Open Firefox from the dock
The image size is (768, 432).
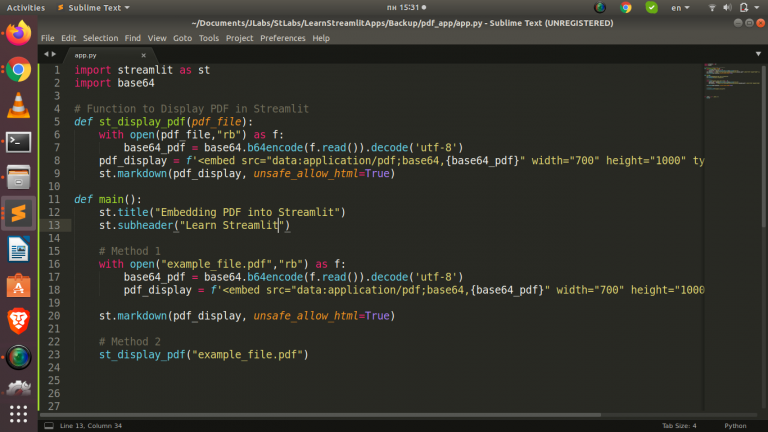[18, 34]
